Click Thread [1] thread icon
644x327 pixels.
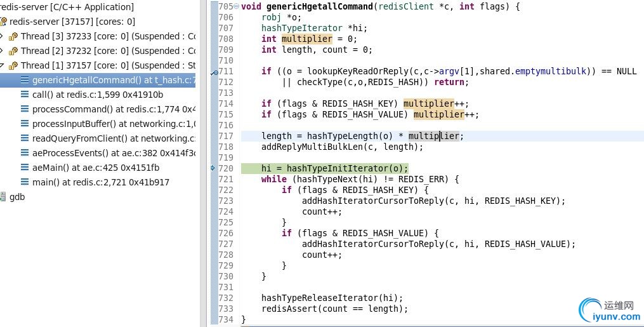tap(13, 66)
